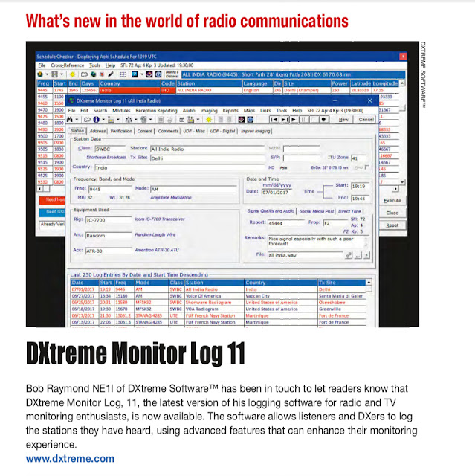Click the record audio button
The width and height of the screenshot is (475, 476).
(323, 120)
